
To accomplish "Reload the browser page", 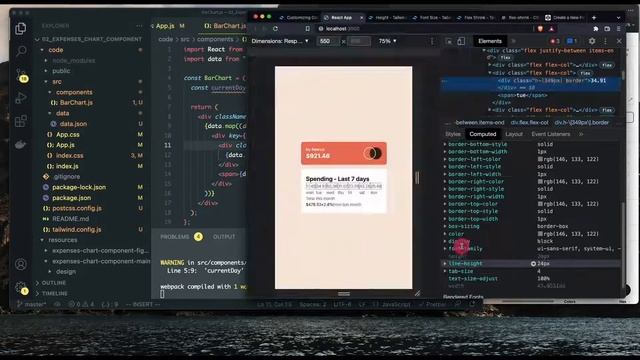I will coord(276,29).
